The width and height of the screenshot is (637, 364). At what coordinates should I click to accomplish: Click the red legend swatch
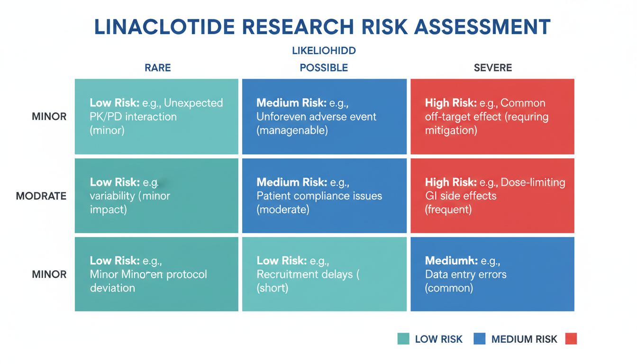click(571, 338)
